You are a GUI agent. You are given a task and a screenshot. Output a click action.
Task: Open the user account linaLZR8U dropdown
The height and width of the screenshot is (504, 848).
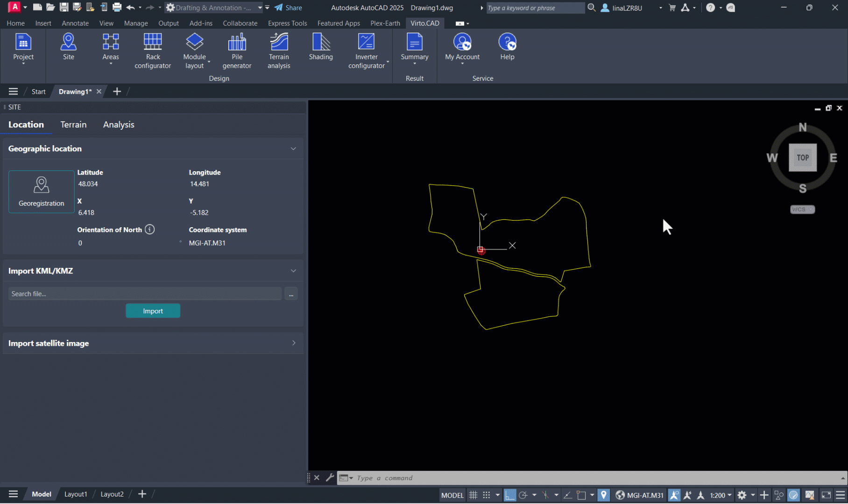coord(631,8)
